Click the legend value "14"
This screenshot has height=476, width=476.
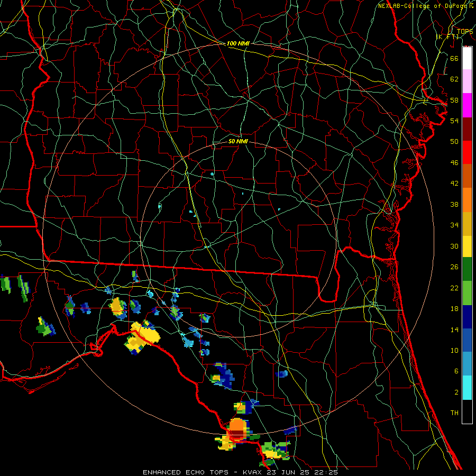[454, 330]
